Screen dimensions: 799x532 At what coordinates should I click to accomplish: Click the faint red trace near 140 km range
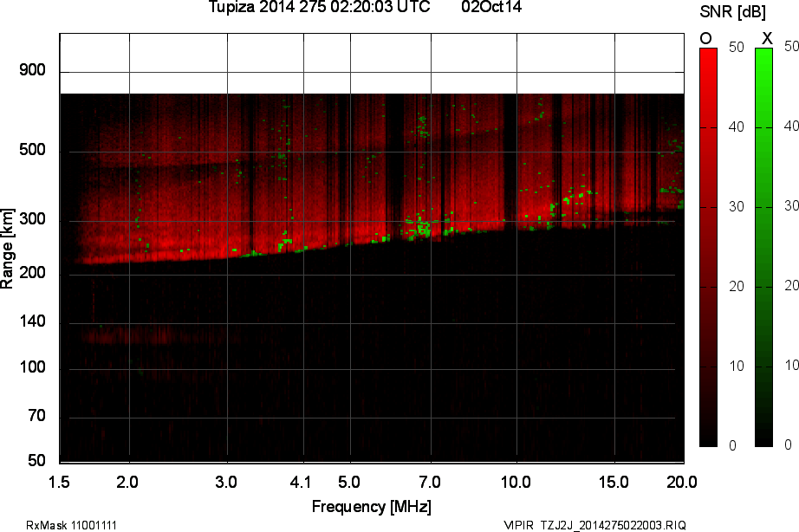[121, 334]
